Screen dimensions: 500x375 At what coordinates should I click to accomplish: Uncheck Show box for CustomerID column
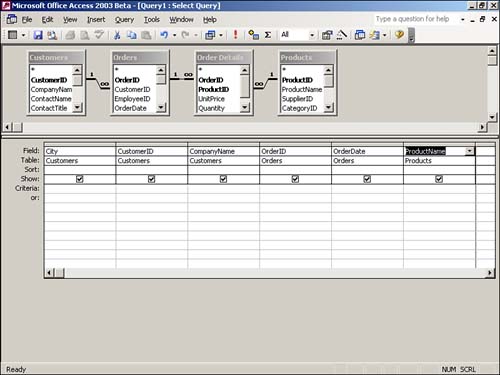pyautogui.click(x=151, y=179)
